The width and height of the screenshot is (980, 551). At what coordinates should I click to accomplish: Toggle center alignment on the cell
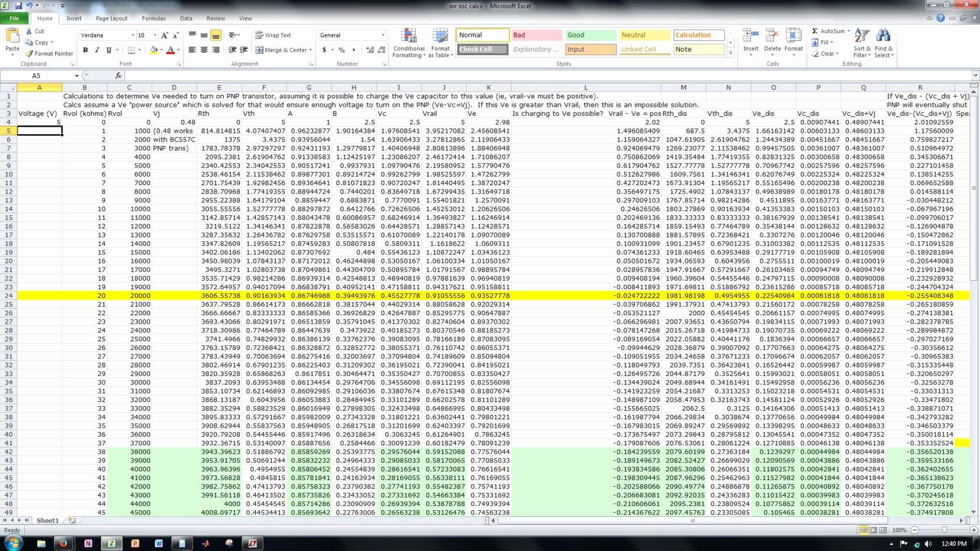point(204,50)
